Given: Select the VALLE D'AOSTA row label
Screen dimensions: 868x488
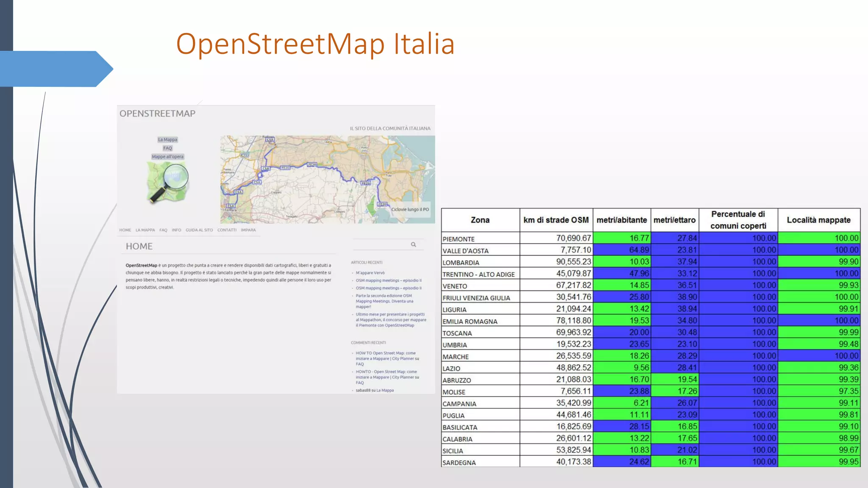Looking at the screenshot, I should [465, 251].
